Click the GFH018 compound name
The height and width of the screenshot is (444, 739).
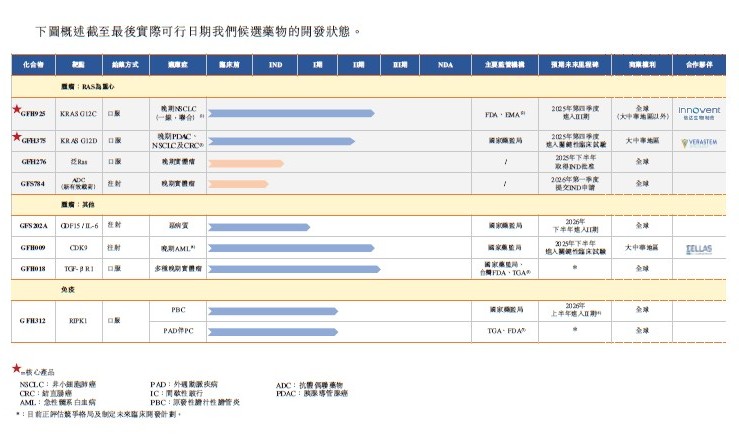click(x=33, y=269)
